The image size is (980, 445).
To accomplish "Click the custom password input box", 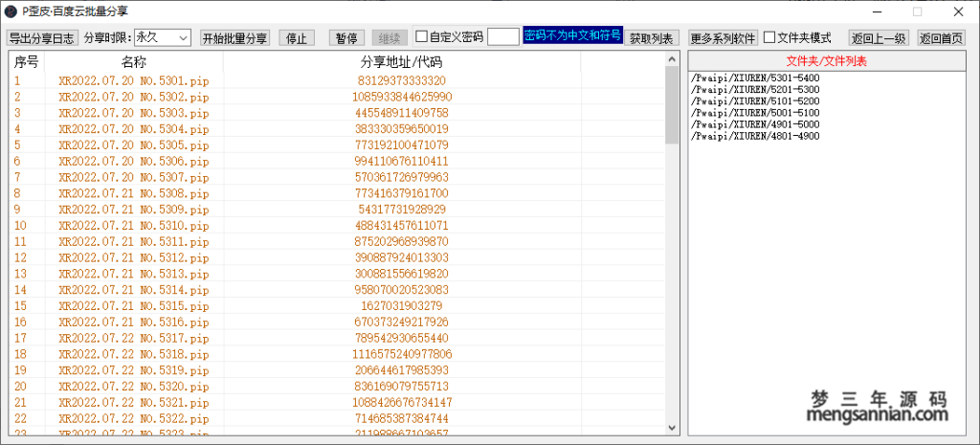I will [x=503, y=37].
